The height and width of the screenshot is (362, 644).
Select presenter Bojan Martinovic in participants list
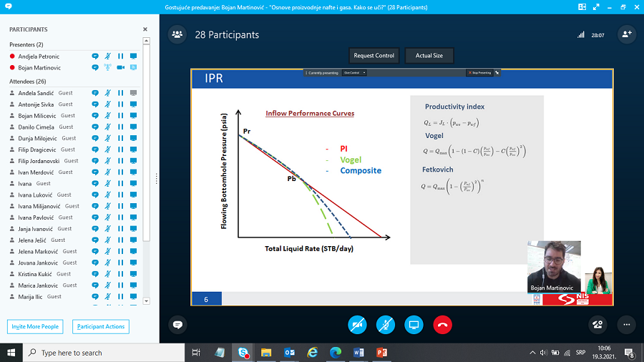click(x=39, y=67)
